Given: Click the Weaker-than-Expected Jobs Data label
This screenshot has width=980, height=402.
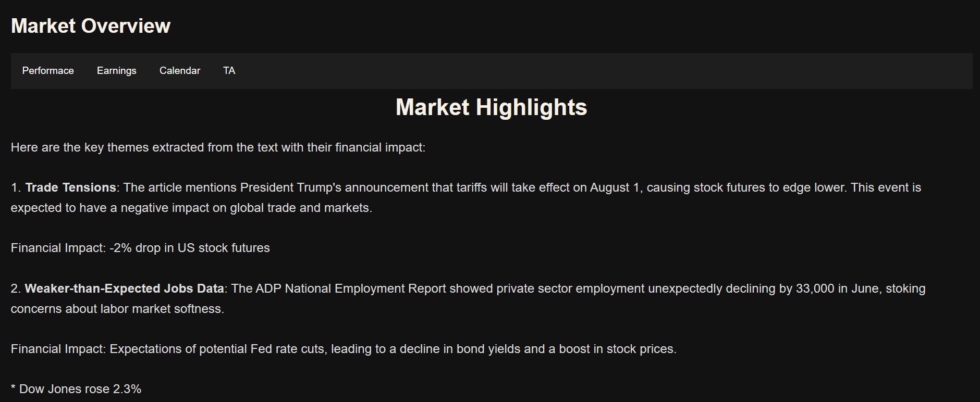Looking at the screenshot, I should (x=124, y=288).
